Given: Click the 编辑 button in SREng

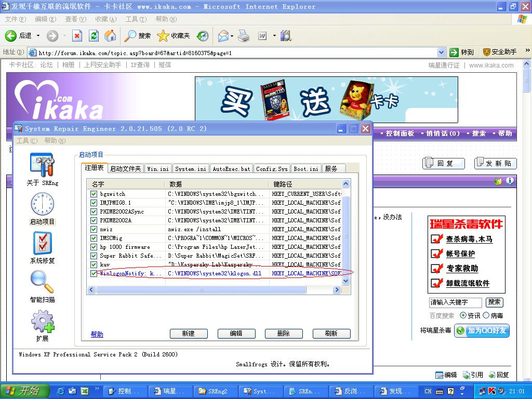Looking at the screenshot, I should click(236, 334).
